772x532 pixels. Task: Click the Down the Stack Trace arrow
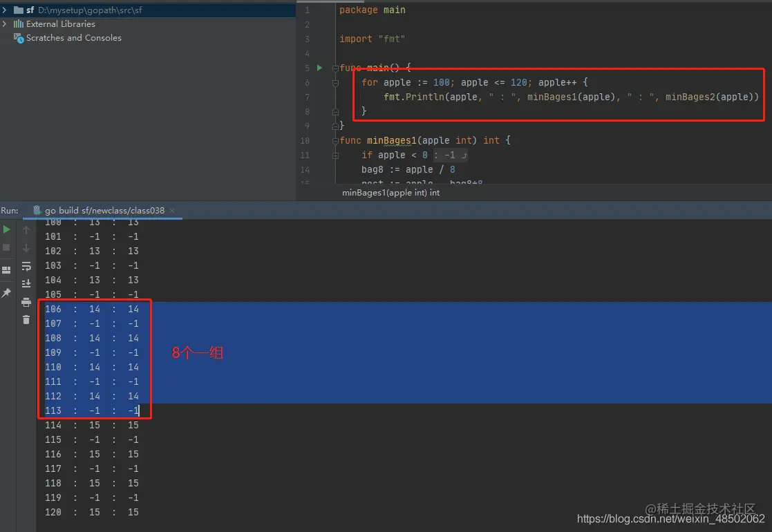[x=26, y=247]
